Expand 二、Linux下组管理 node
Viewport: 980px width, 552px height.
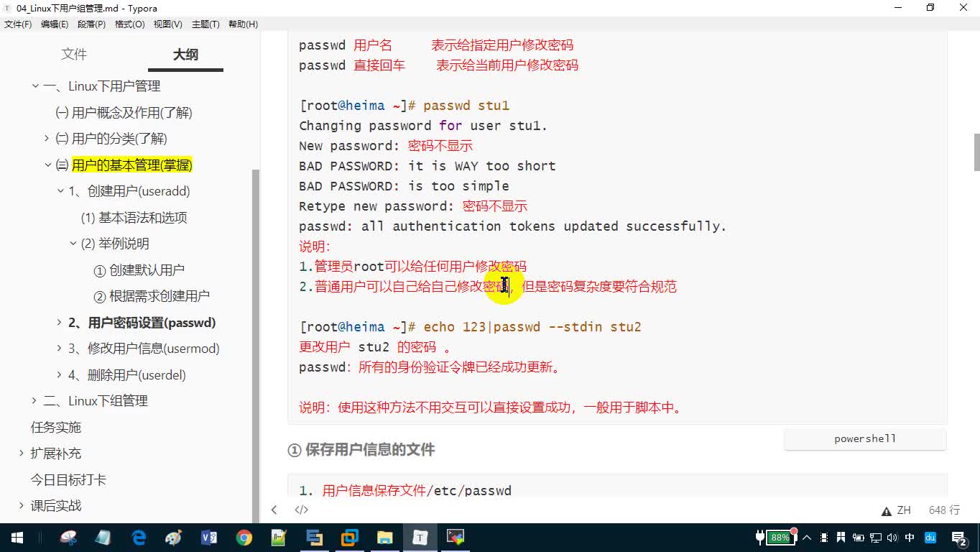(34, 401)
